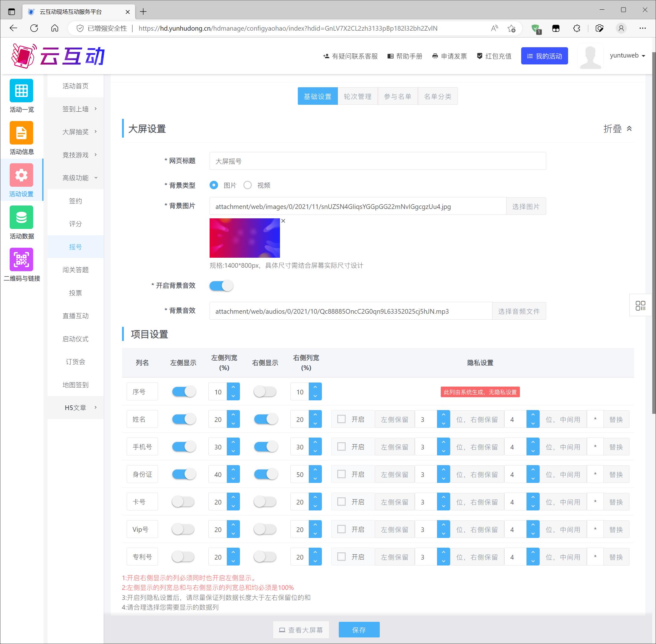Screen dimensions: 656x644
Task: Switch to the 轮次管理 tab
Action: click(x=358, y=96)
